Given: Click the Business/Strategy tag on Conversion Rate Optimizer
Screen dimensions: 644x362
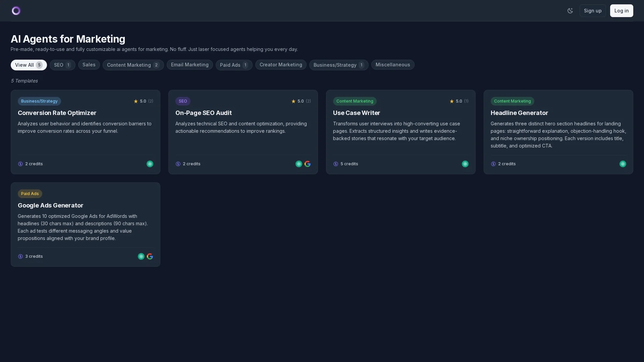Looking at the screenshot, I should [x=39, y=101].
